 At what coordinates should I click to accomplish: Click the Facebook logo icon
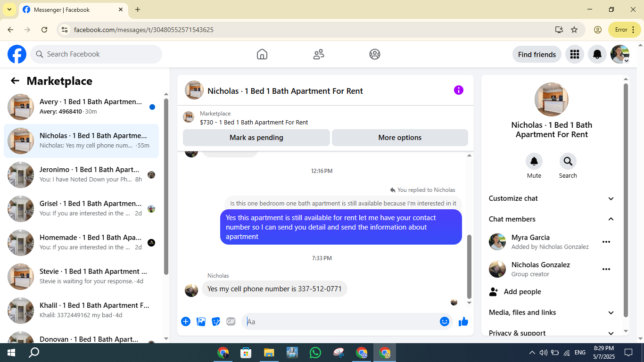(x=17, y=54)
